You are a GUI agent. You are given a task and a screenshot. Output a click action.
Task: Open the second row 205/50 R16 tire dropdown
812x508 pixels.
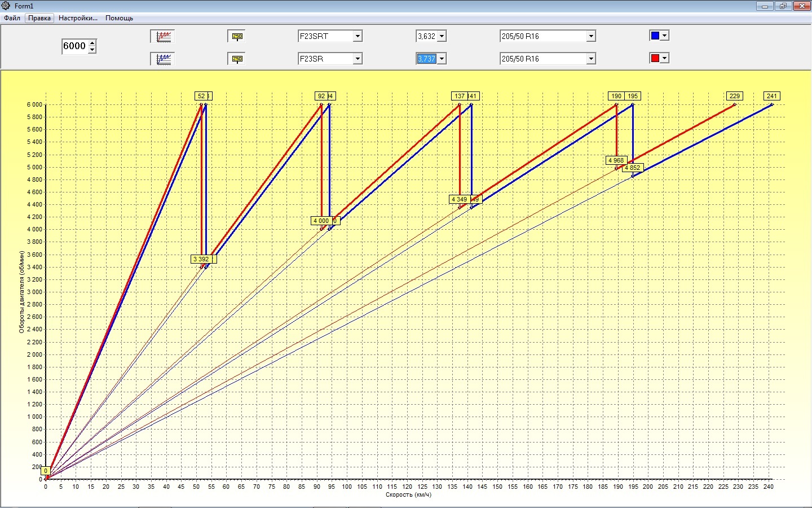coord(590,59)
